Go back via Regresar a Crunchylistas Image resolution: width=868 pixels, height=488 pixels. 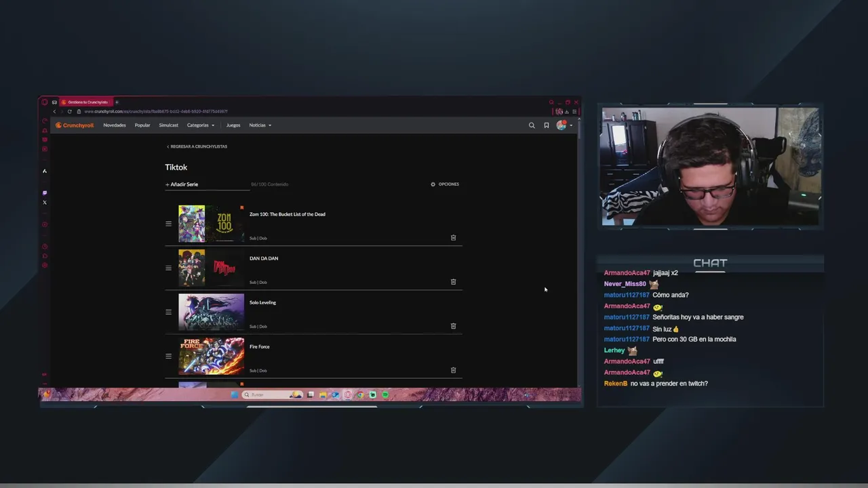click(x=197, y=146)
